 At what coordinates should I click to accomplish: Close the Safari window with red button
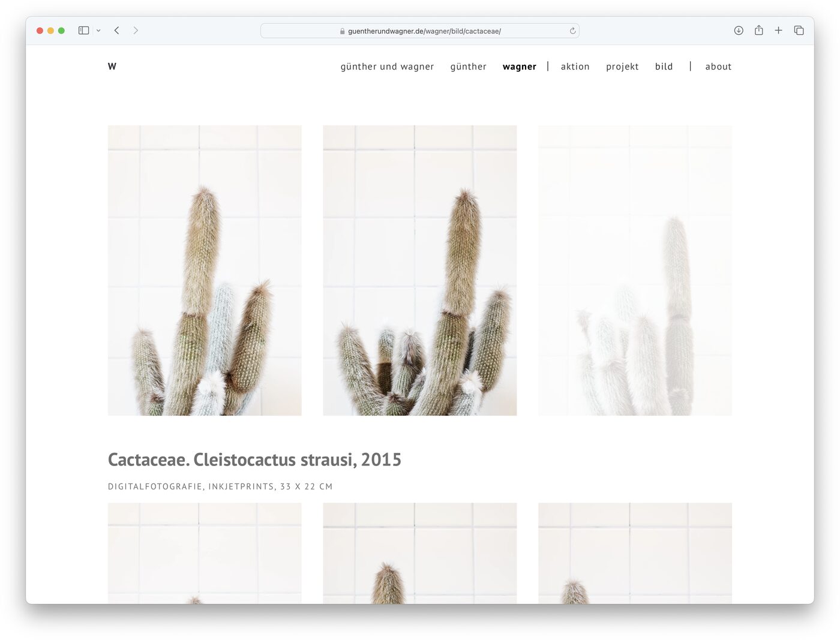[40, 31]
